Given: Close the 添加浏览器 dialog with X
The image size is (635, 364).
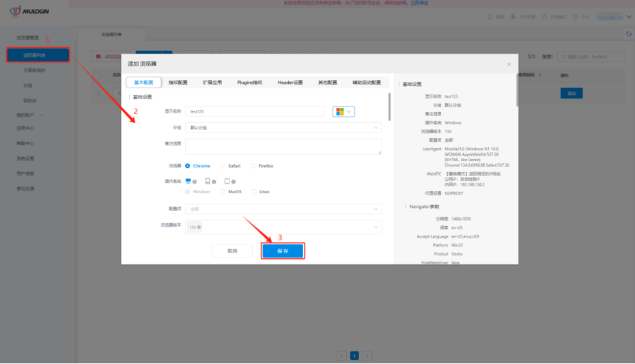Looking at the screenshot, I should 508,64.
